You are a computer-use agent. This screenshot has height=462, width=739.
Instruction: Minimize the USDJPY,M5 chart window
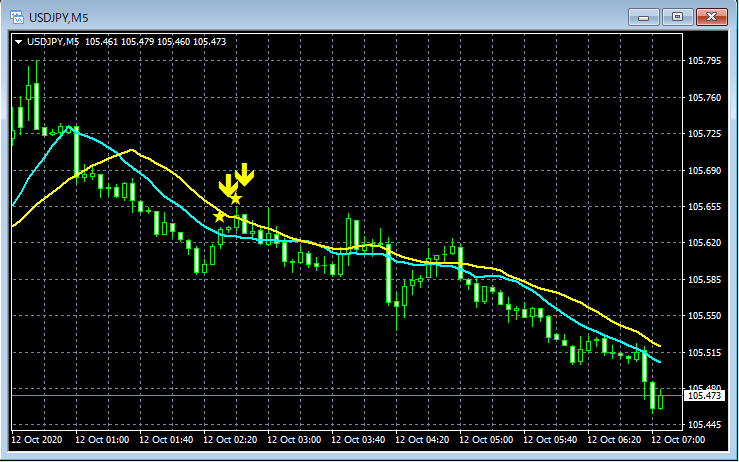643,17
